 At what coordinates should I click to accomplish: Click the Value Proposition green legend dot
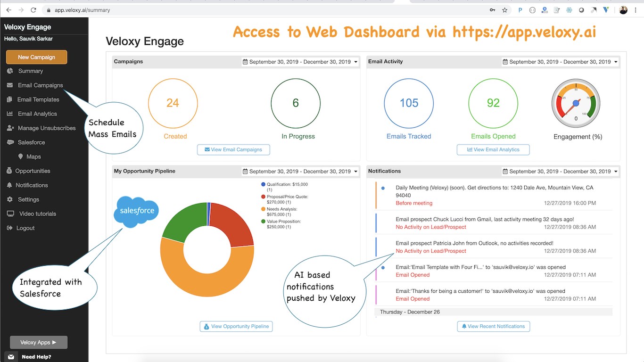pyautogui.click(x=263, y=221)
